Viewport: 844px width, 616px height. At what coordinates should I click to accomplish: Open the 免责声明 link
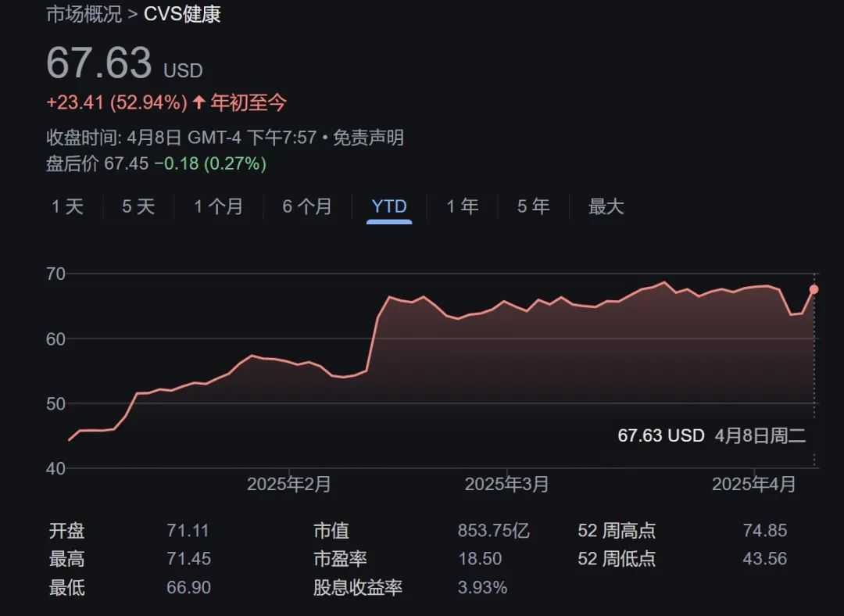[368, 138]
